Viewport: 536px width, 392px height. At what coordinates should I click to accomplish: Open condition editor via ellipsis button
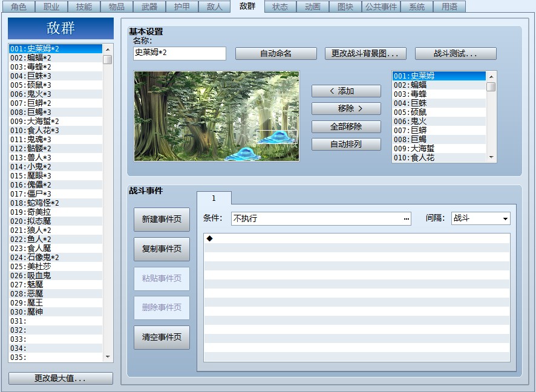407,219
